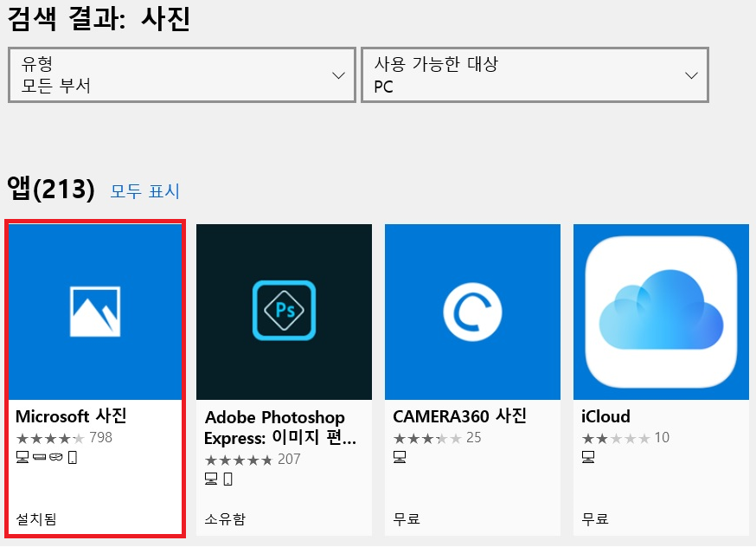Open the CAMERA360 사진 app icon

pos(472,312)
